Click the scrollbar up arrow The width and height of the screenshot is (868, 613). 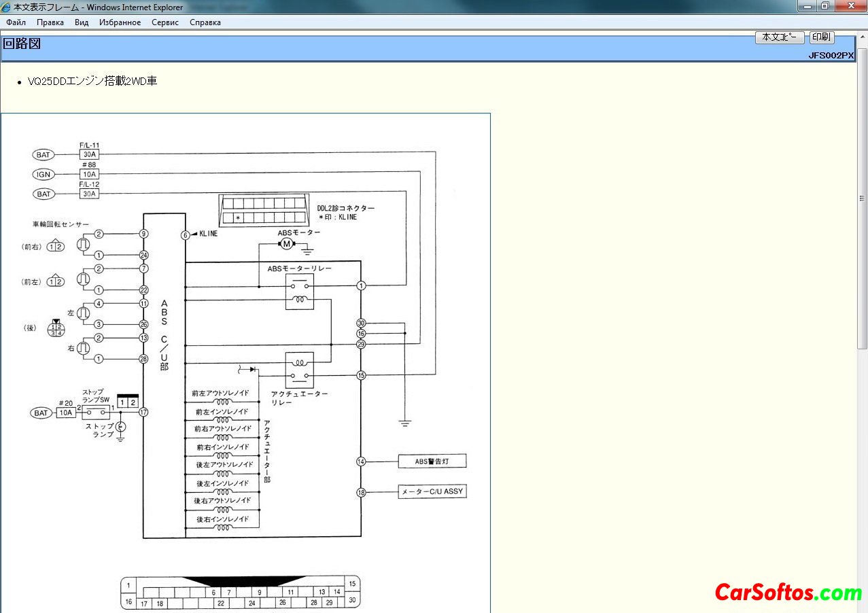click(x=862, y=37)
